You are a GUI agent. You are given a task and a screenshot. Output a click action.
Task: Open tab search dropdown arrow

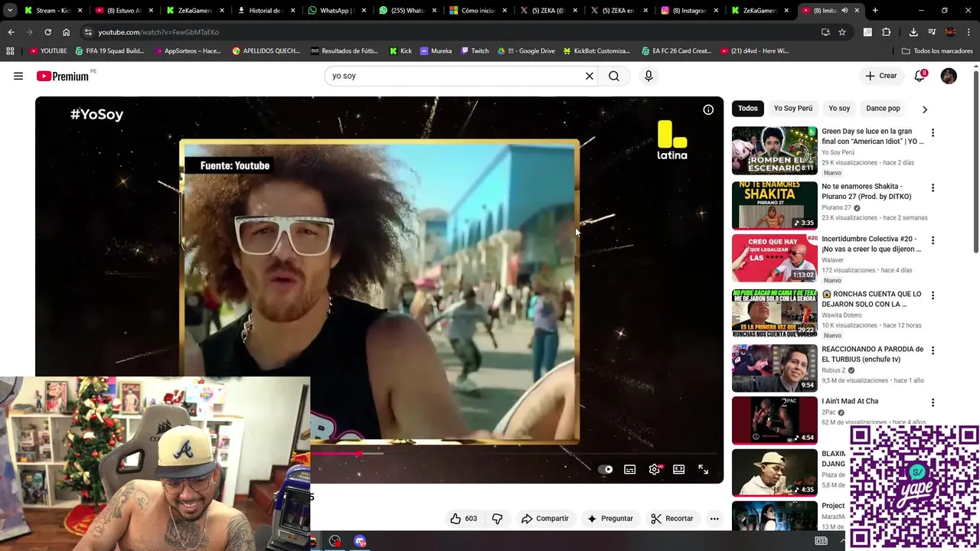pyautogui.click(x=10, y=11)
